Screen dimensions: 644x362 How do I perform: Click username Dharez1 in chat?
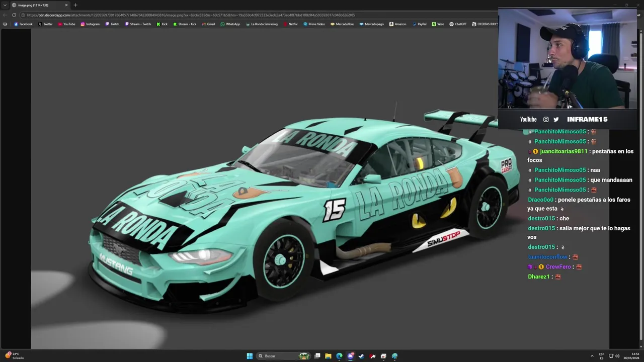click(538, 277)
